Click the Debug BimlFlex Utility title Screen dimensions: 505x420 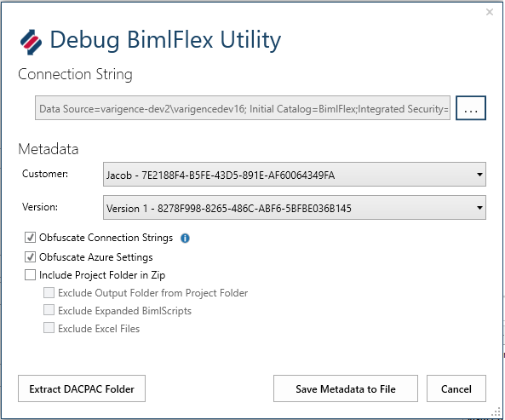click(x=165, y=40)
